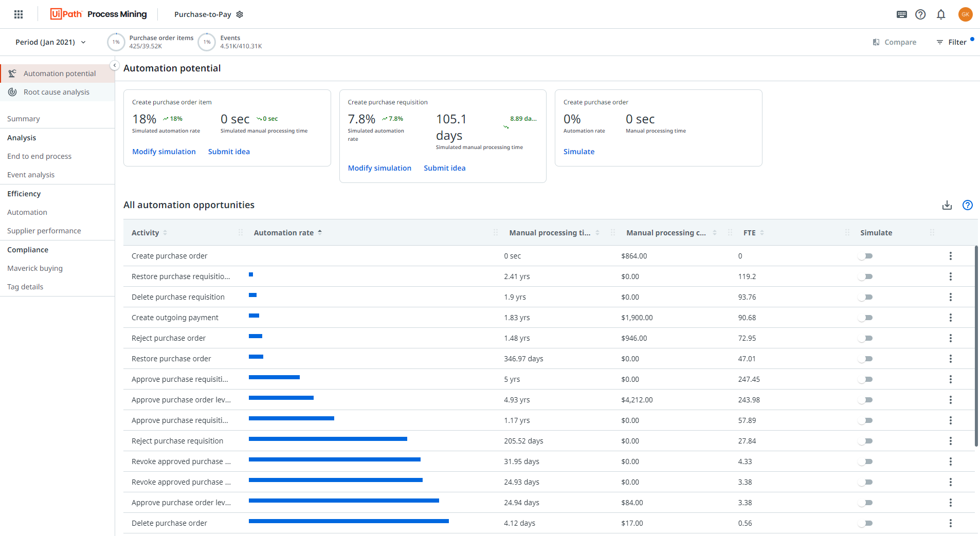The height and width of the screenshot is (536, 980).
Task: Open help for automation opportunities
Action: 968,205
